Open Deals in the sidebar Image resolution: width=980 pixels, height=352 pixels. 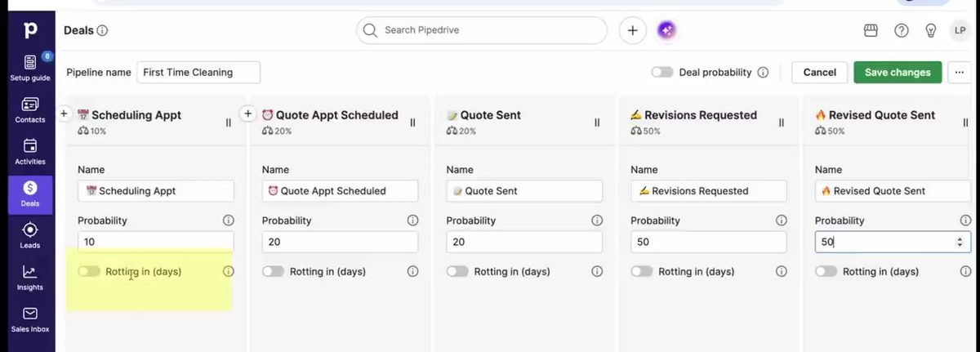click(x=30, y=194)
